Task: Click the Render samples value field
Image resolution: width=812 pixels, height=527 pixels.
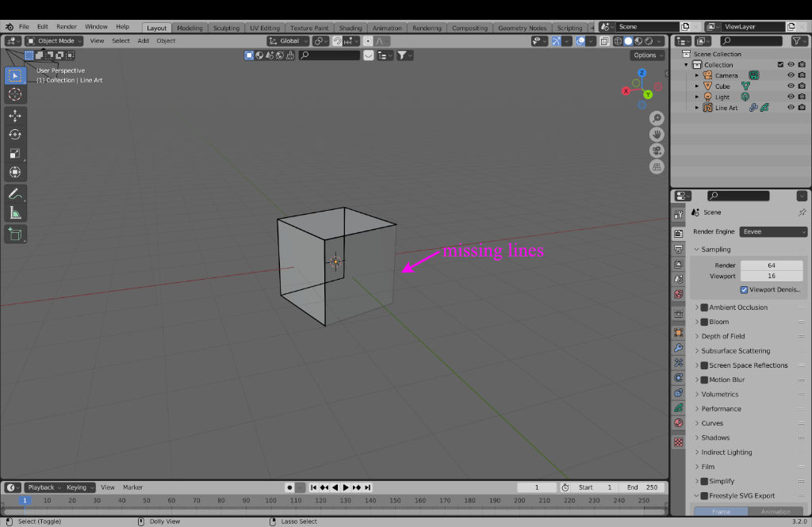Action: [x=771, y=265]
